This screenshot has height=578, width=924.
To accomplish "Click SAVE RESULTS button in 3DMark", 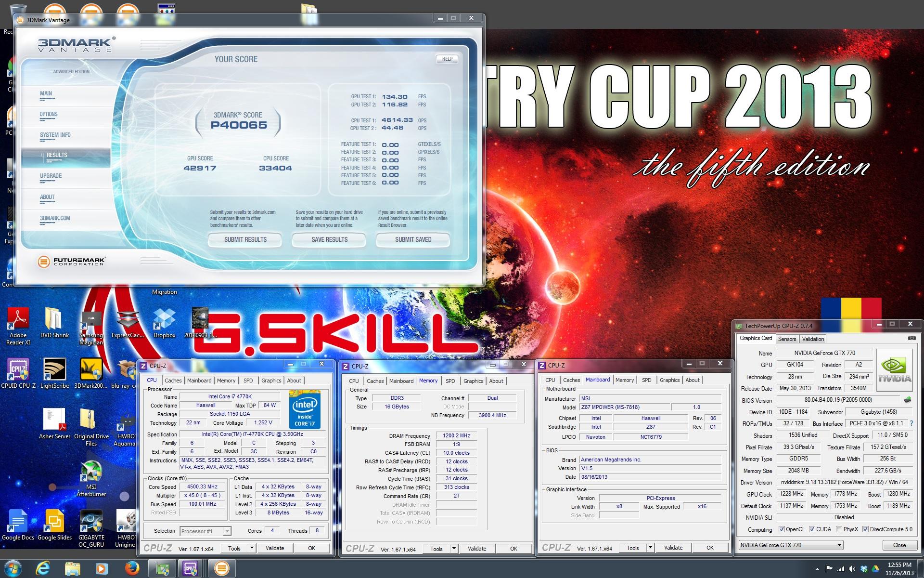I will (329, 239).
